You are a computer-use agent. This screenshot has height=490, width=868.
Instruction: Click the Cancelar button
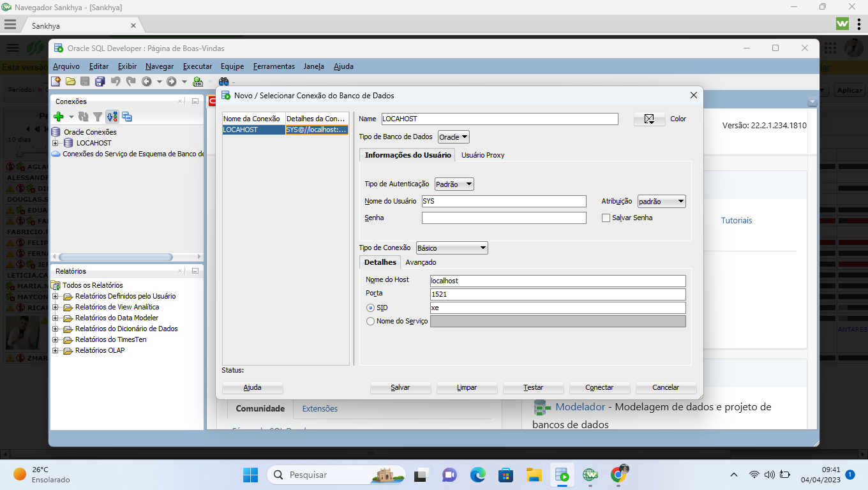pos(666,387)
